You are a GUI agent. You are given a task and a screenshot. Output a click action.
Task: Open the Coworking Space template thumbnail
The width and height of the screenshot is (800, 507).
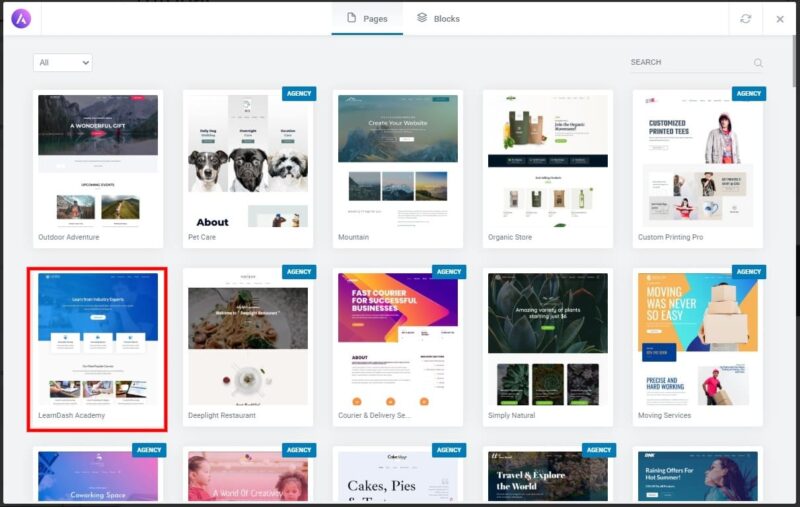(98, 476)
